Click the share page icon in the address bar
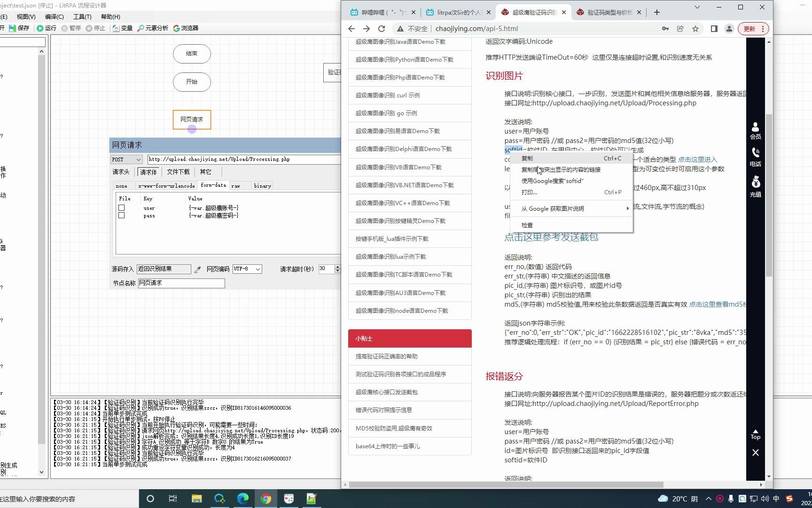The image size is (812, 508). [x=680, y=29]
